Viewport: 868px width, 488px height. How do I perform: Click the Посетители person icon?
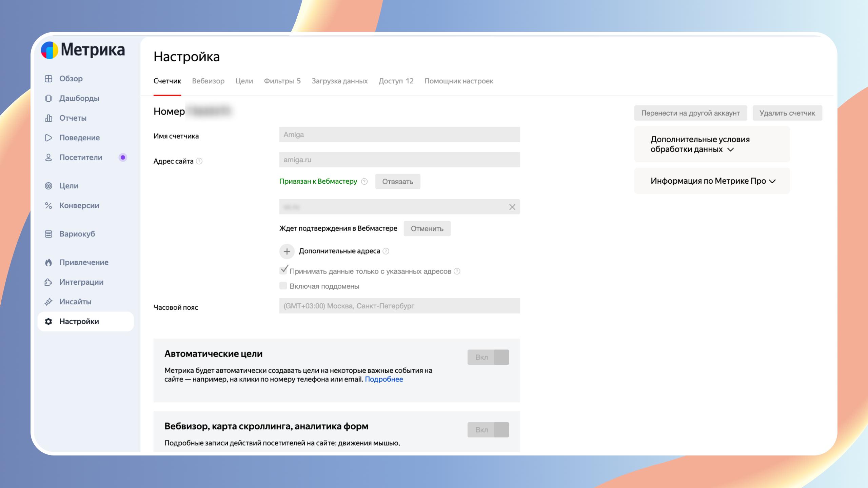[48, 157]
